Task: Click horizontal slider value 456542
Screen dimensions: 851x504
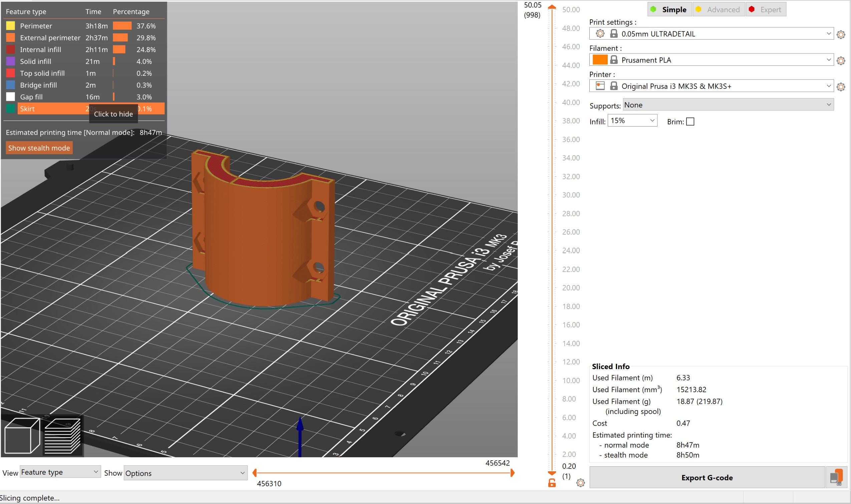Action: click(x=497, y=463)
